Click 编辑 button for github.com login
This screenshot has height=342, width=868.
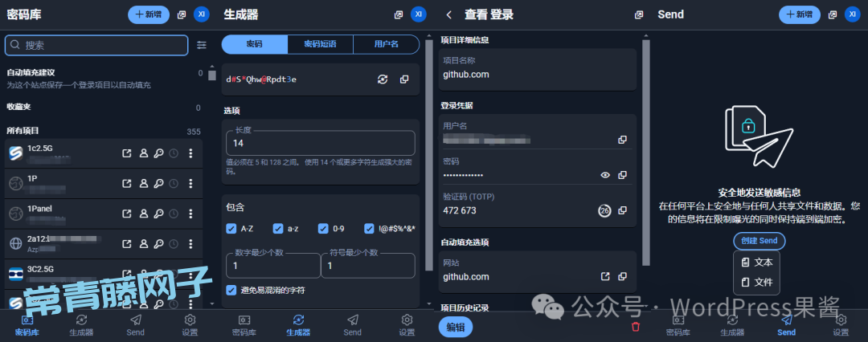pos(456,327)
